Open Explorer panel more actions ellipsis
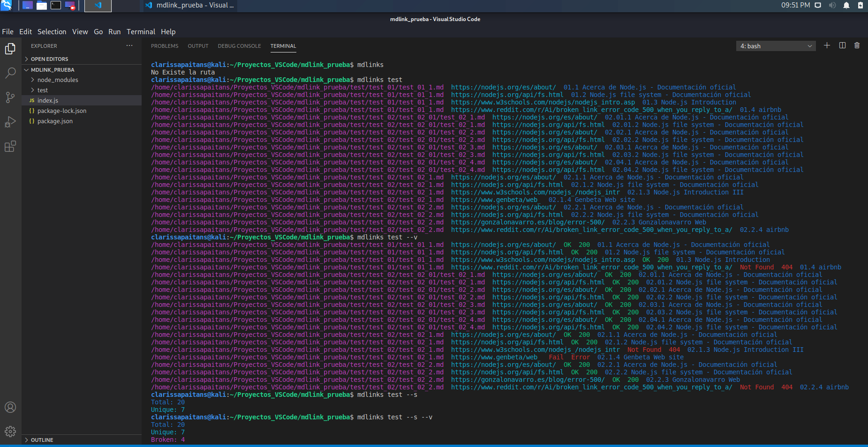 (129, 45)
